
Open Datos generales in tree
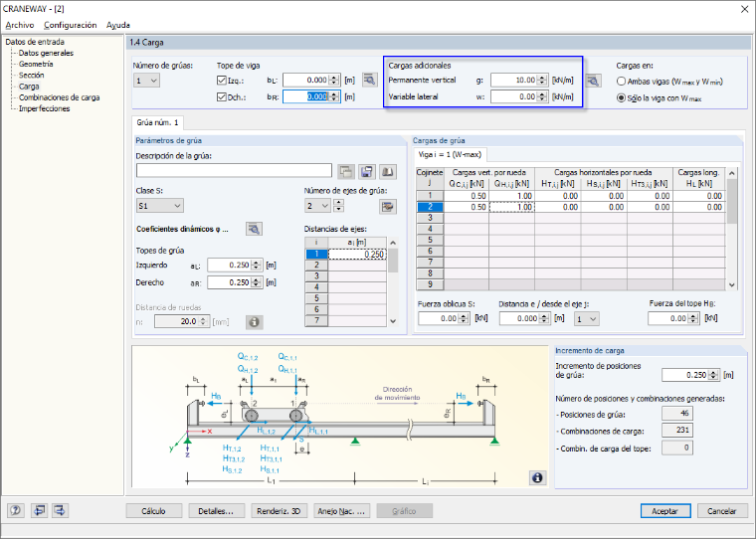pyautogui.click(x=47, y=53)
